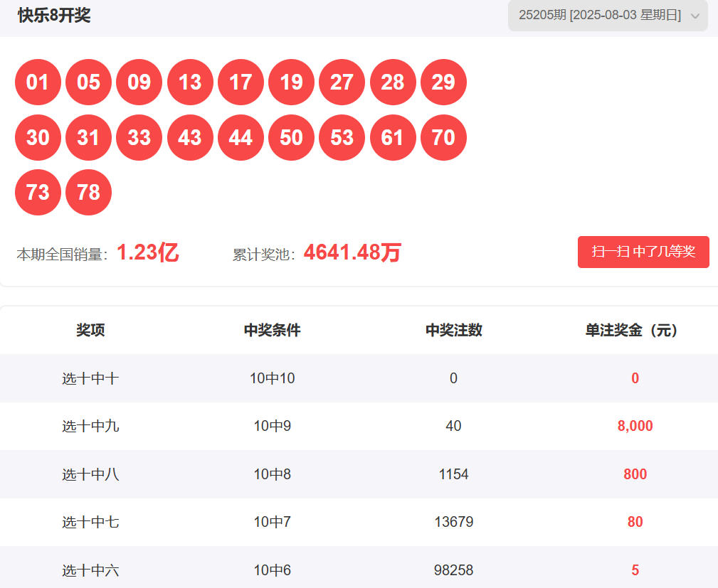Click the 1.23亿 national sales figure
This screenshot has height=588, width=718.
(x=148, y=252)
